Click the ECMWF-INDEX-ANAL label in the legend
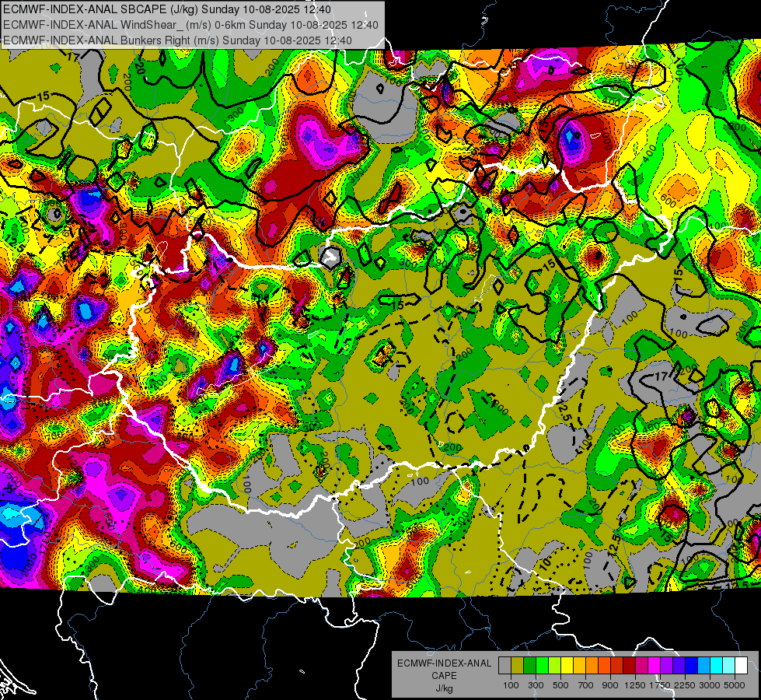Screen dimensions: 761x700 point(444,663)
